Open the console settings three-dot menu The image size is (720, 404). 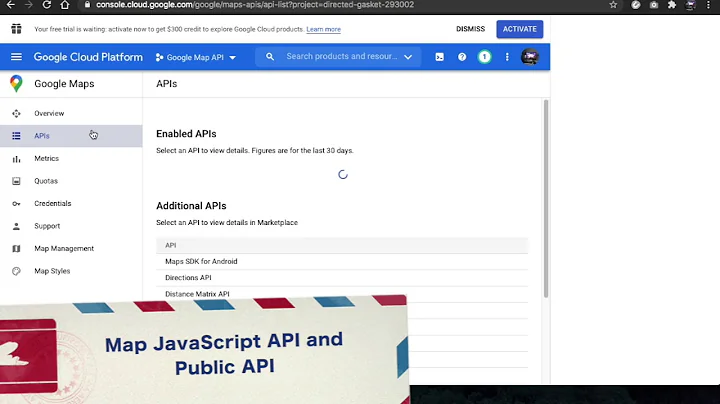click(507, 57)
